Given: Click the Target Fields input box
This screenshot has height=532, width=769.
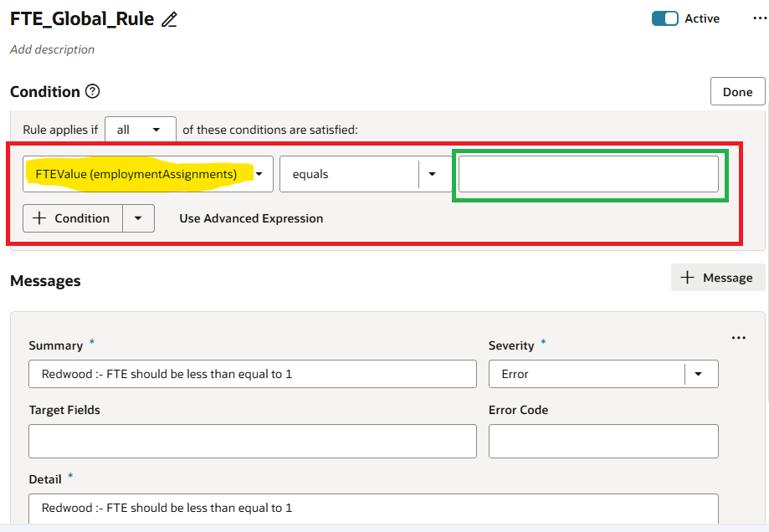Looking at the screenshot, I should click(253, 442).
